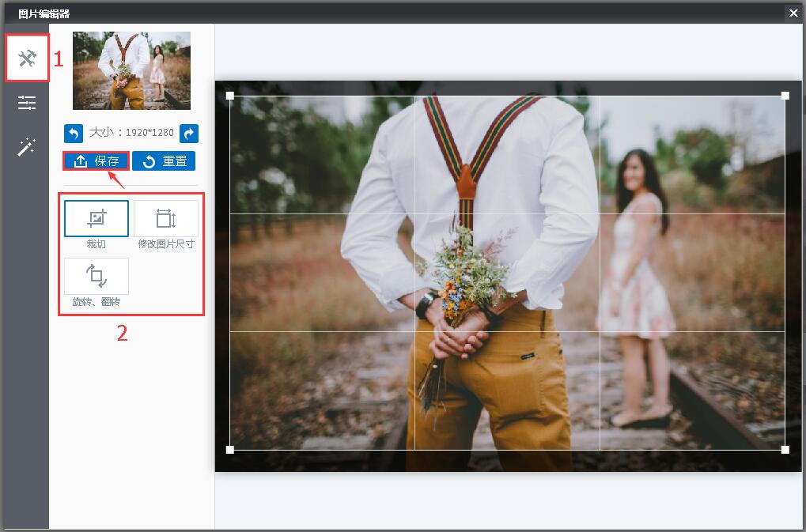Select the bottom-right crop corner handle

[785, 450]
